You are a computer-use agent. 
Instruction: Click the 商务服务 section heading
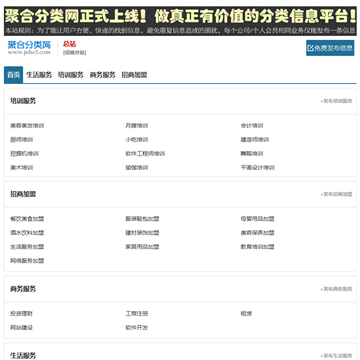(x=23, y=289)
